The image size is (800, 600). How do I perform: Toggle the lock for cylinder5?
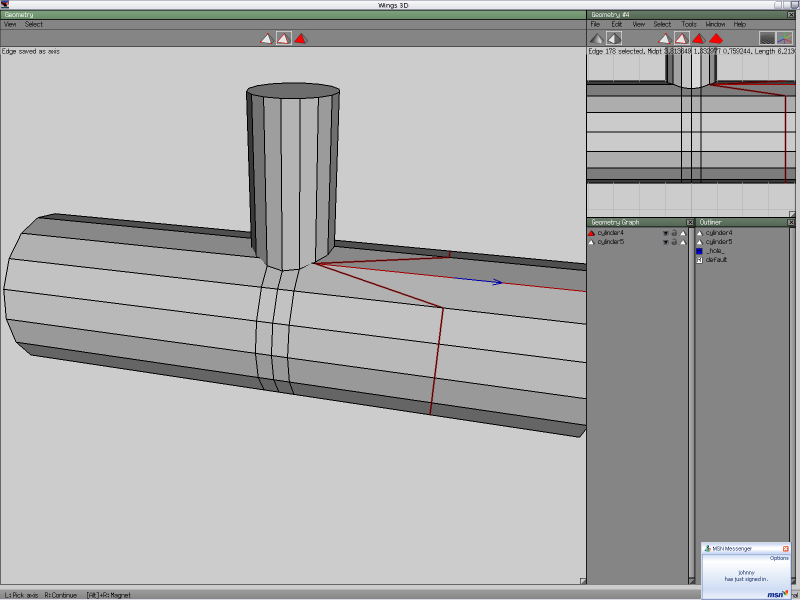pyautogui.click(x=674, y=242)
